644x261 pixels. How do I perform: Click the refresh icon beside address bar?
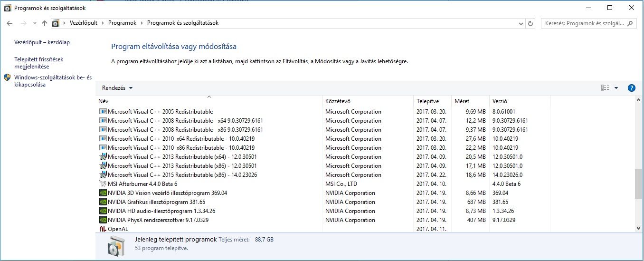pyautogui.click(x=531, y=23)
